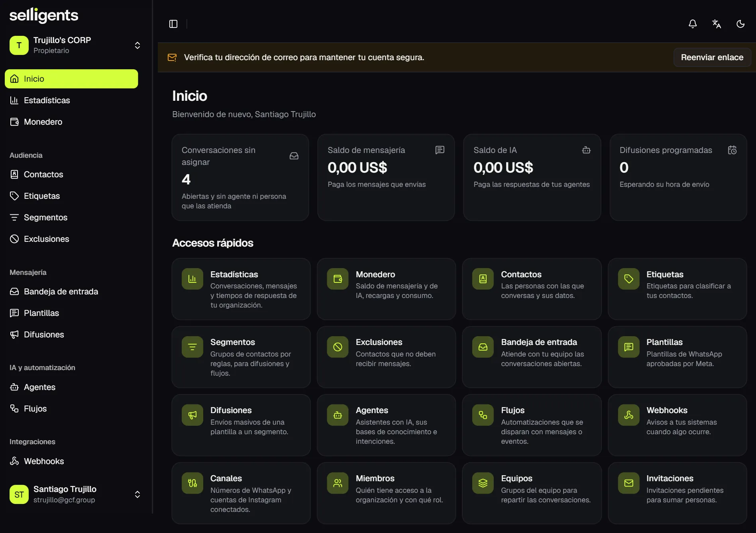Expand the Santiago Trujillo user menu
This screenshot has width=756, height=533.
point(137,494)
